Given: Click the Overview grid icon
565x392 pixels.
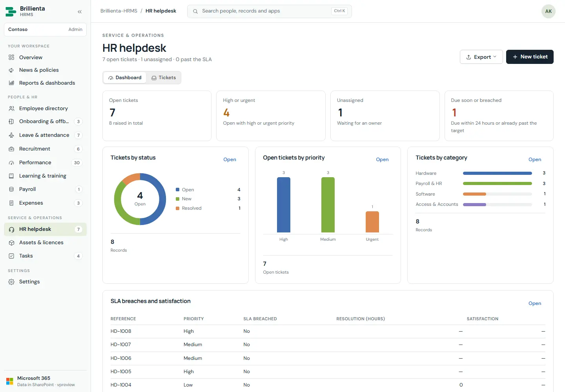Looking at the screenshot, I should (x=11, y=57).
